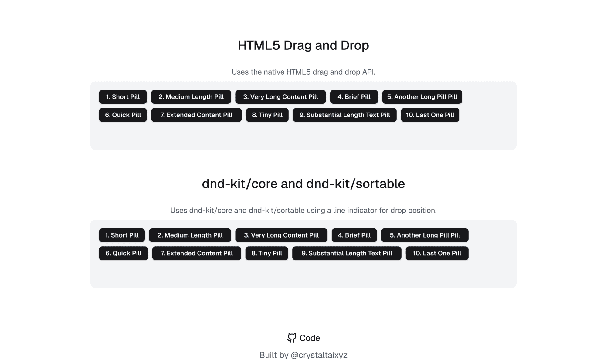Select '10. Last One Pill' in HTML5 section
Image resolution: width=607 pixels, height=364 pixels.
[x=430, y=115]
